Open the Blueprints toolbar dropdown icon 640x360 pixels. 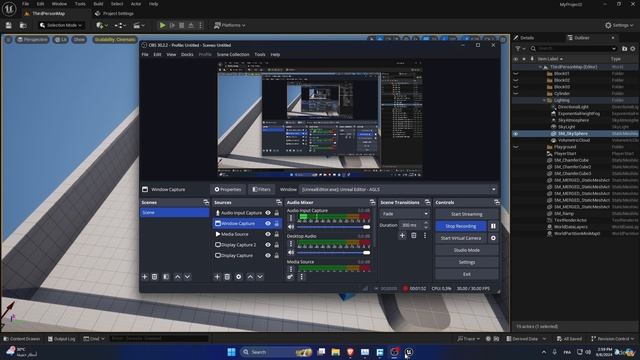pyautogui.click(x=120, y=25)
